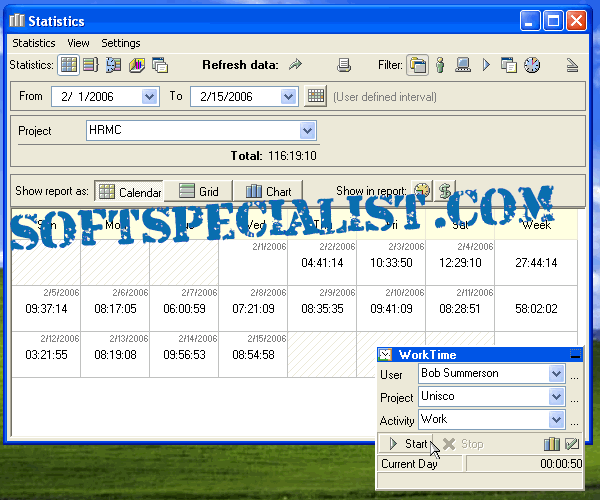Toggle the project folder filter
600x500 pixels.
[418, 65]
